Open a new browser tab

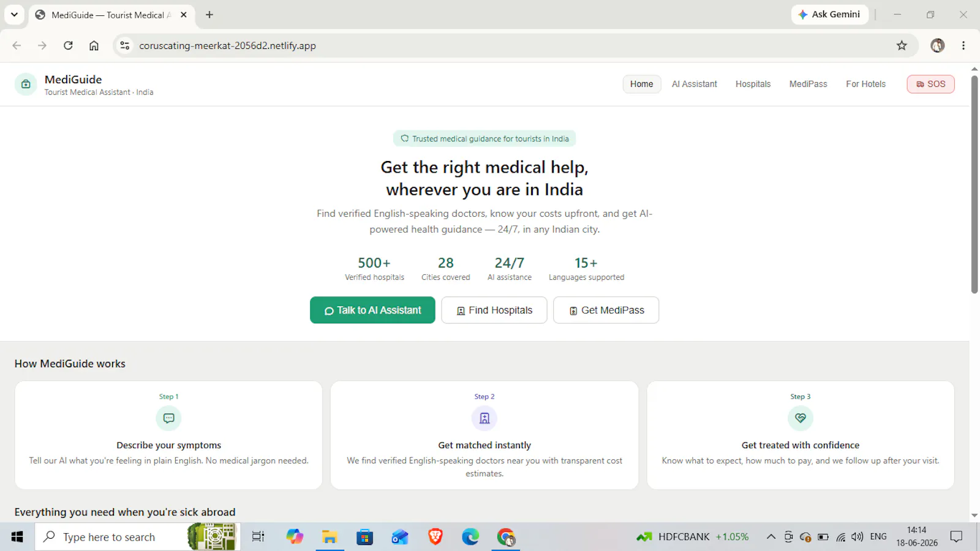click(209, 15)
